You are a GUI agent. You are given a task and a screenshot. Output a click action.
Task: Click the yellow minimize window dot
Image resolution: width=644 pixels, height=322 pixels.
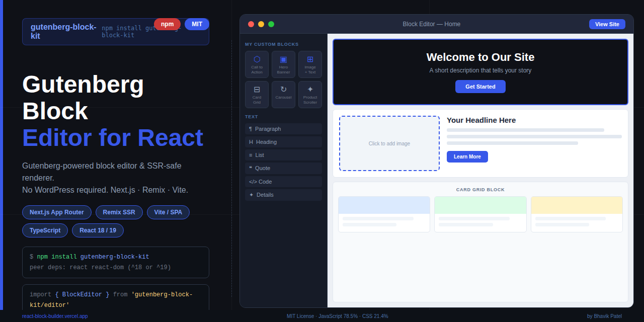pyautogui.click(x=261, y=24)
